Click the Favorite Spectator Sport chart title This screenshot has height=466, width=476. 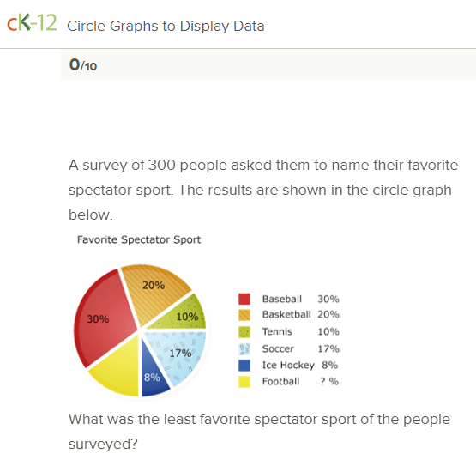(x=139, y=239)
